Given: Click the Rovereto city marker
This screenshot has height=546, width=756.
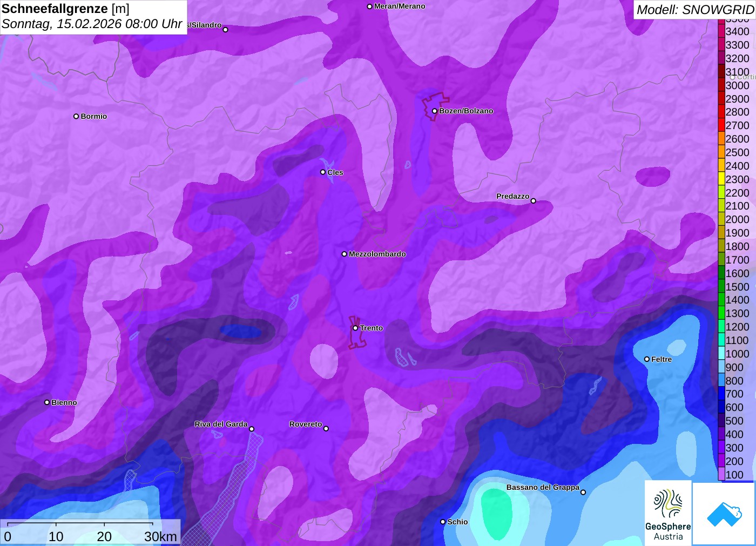Looking at the screenshot, I should pyautogui.click(x=326, y=429).
